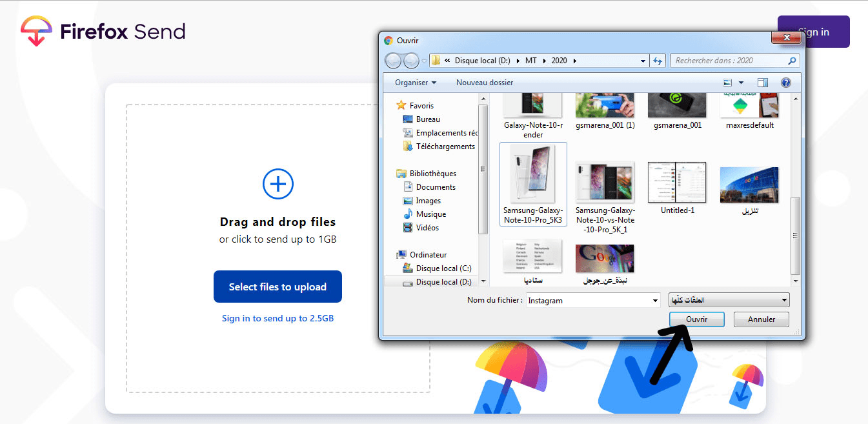Open Images library
This screenshot has width=868, height=424.
tap(422, 201)
